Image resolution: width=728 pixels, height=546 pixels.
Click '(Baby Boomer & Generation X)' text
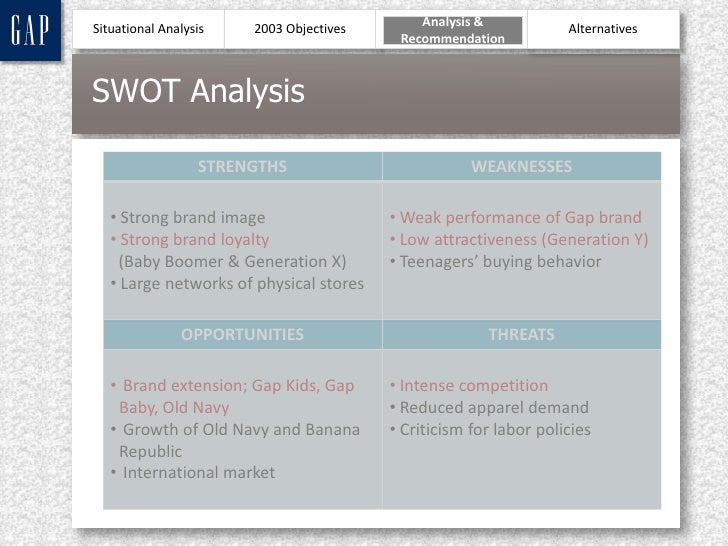pos(232,261)
